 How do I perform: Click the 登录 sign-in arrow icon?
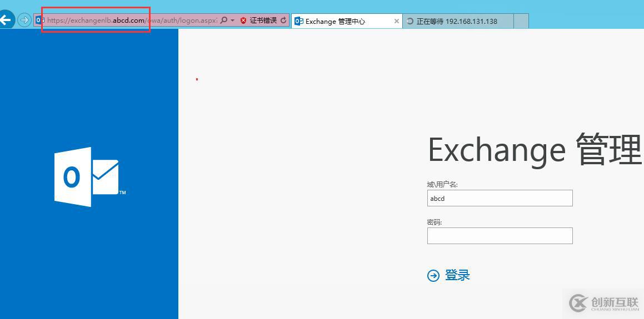click(x=433, y=276)
